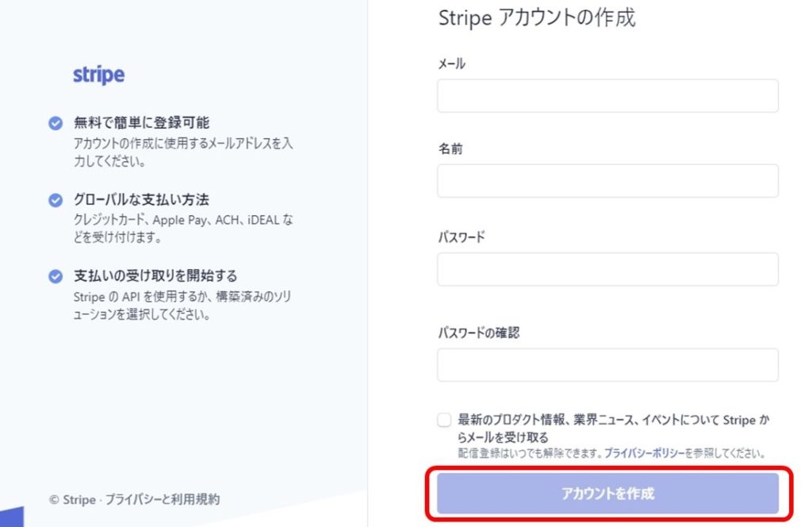812x527 pixels.
Task: Click the アカウントを作成 button
Action: 607,494
